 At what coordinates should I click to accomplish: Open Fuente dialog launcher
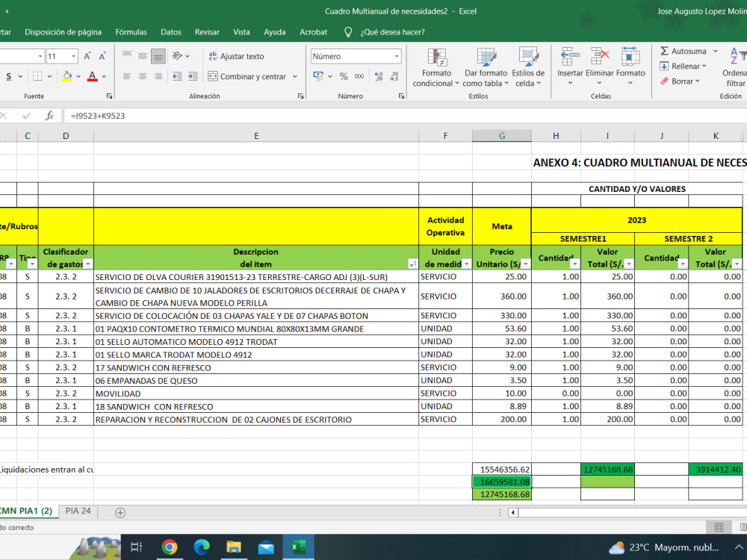109,96
